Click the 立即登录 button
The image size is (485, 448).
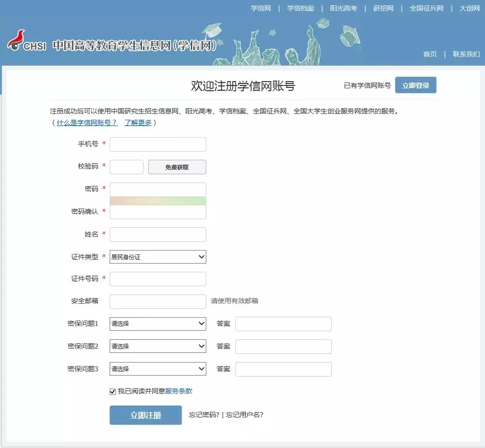(x=415, y=85)
